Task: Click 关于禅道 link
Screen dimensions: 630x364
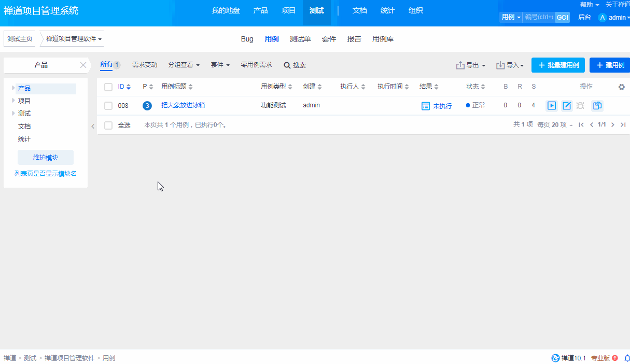Action: [618, 4]
